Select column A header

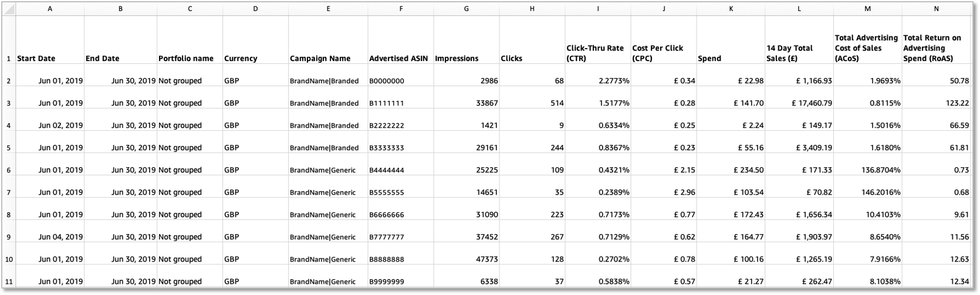click(50, 9)
